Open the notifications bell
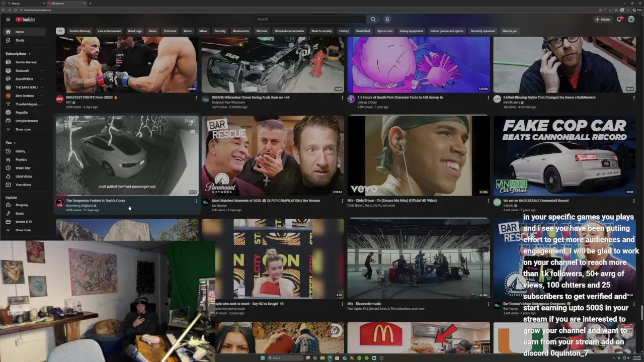Viewport: 644px width, 362px height. coord(619,19)
